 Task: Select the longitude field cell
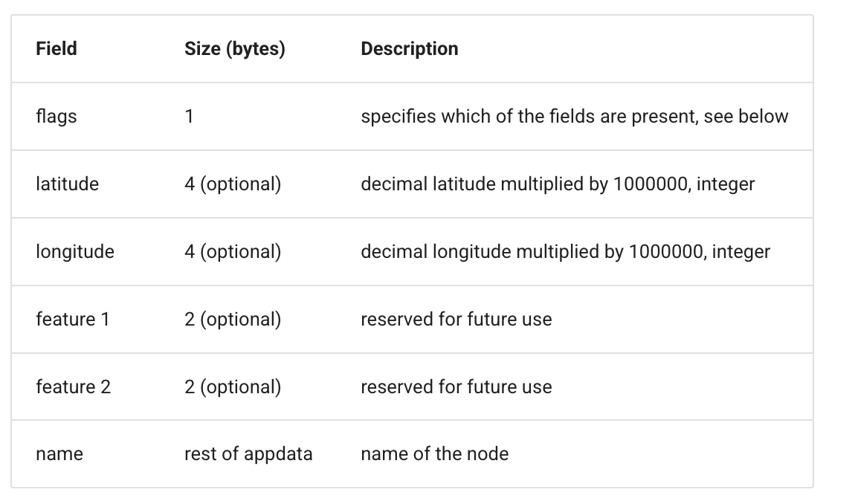pos(74,251)
